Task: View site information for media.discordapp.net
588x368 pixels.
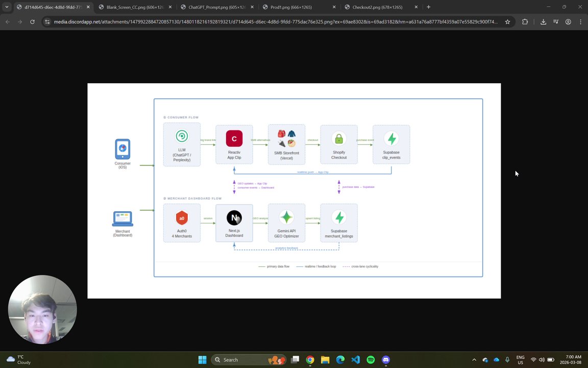Action: [47, 22]
